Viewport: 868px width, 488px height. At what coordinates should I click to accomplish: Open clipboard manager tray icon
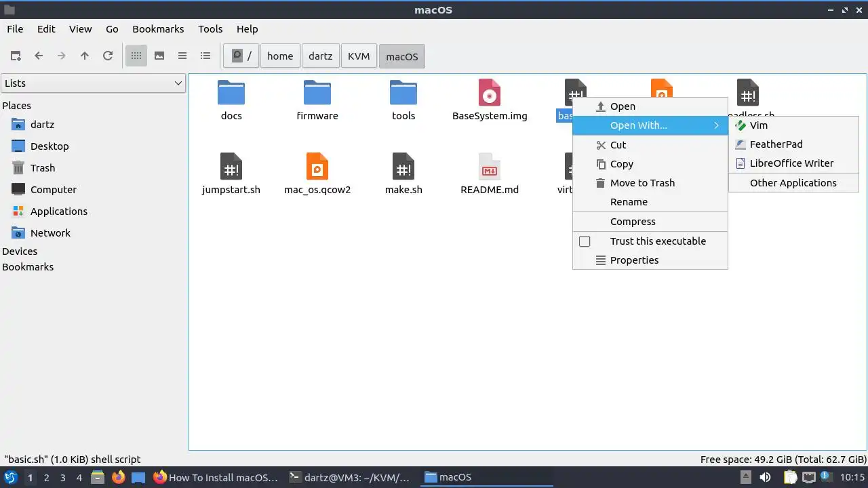790,477
